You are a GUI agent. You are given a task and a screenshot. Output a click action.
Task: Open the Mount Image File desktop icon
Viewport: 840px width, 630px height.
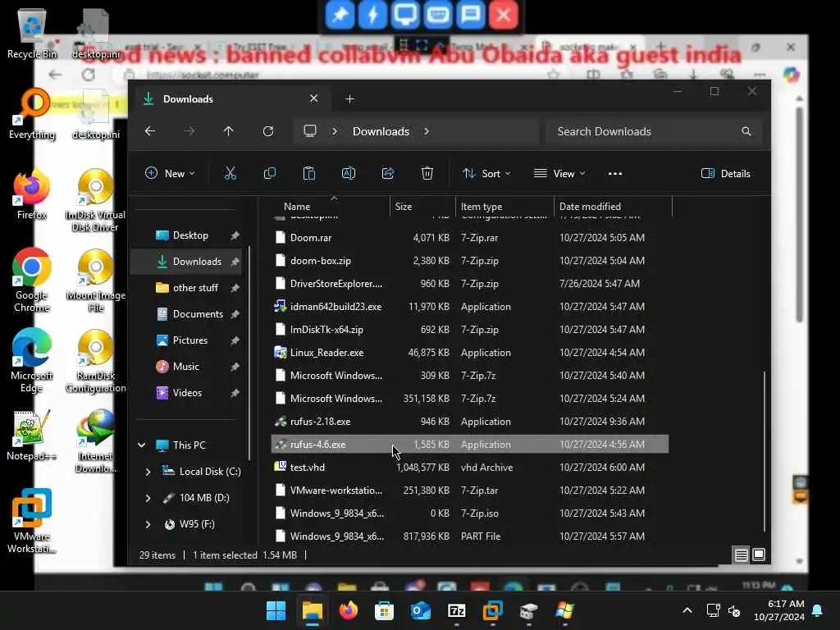pyautogui.click(x=95, y=281)
